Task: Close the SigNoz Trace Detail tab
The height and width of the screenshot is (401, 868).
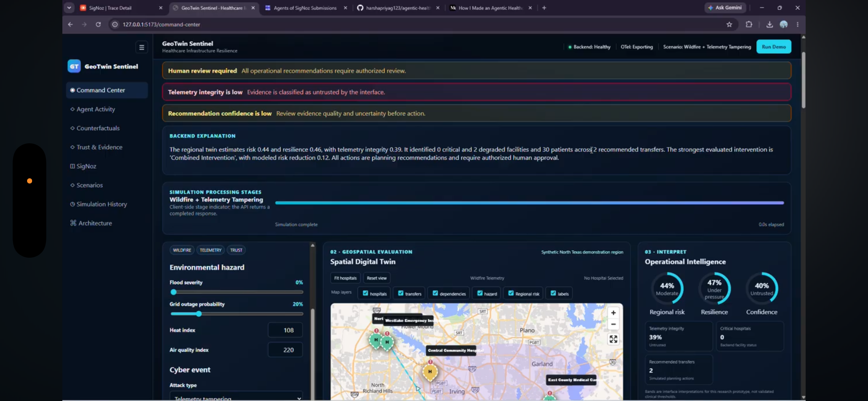Action: (x=161, y=8)
